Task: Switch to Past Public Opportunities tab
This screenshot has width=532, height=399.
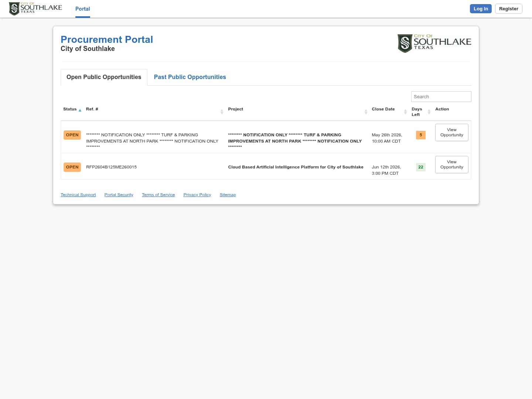Action: click(x=190, y=77)
